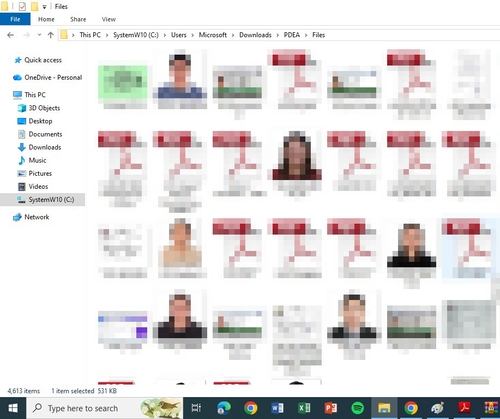Open Adobe Acrobat from taskbar
This screenshot has width=500, height=419.
pos(464,408)
